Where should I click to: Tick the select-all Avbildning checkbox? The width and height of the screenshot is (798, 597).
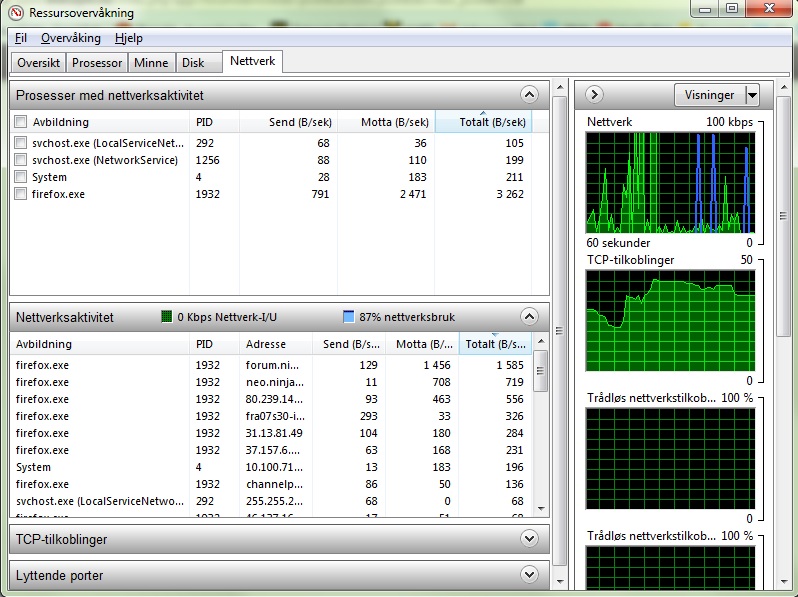point(20,122)
